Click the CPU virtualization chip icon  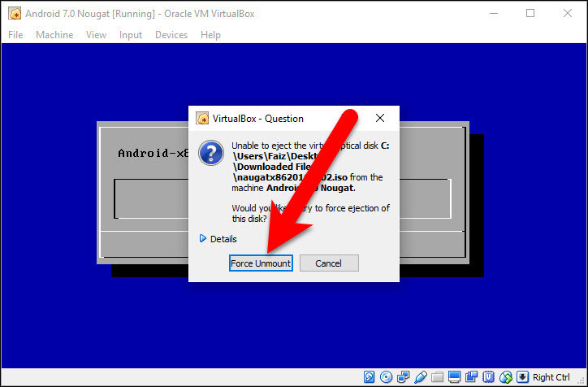[488, 377]
